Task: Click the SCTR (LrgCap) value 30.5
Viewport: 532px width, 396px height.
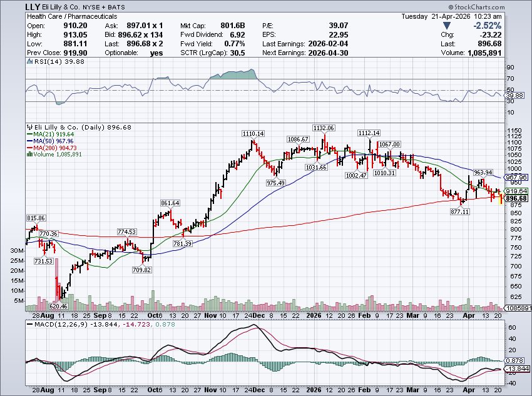Action: (x=237, y=53)
